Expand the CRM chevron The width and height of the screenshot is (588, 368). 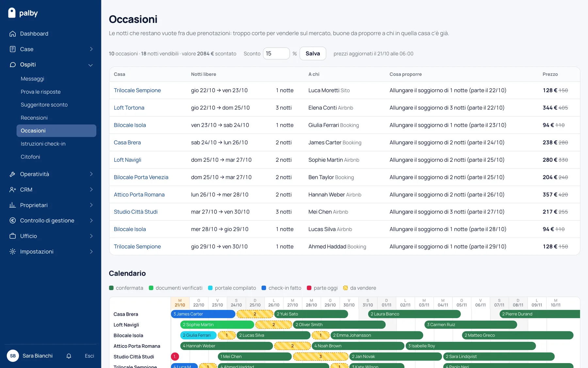91,189
